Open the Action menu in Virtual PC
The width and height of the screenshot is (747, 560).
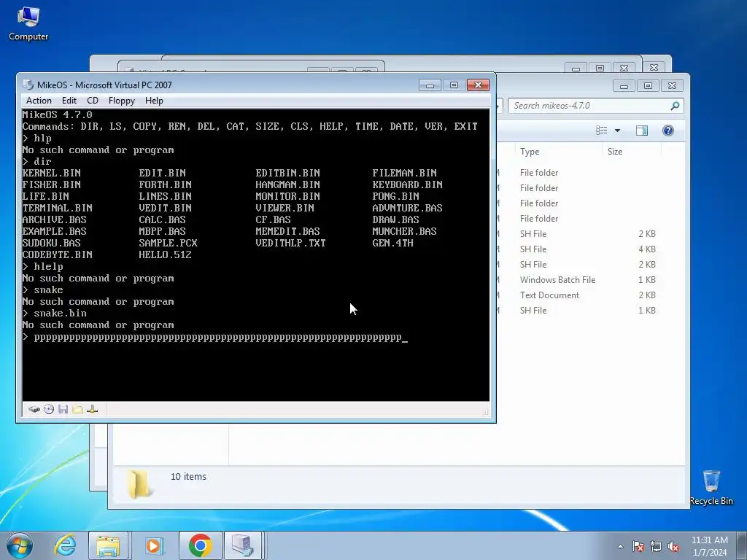click(x=39, y=101)
